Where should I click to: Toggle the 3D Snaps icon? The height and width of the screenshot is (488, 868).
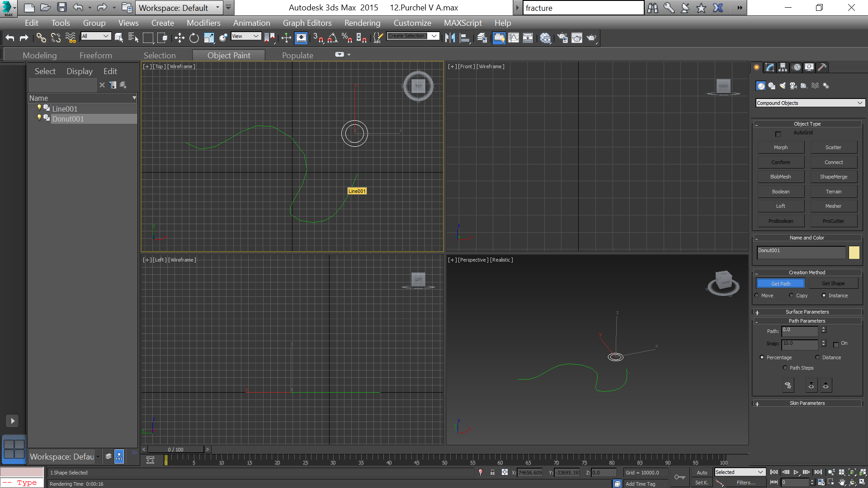[318, 38]
